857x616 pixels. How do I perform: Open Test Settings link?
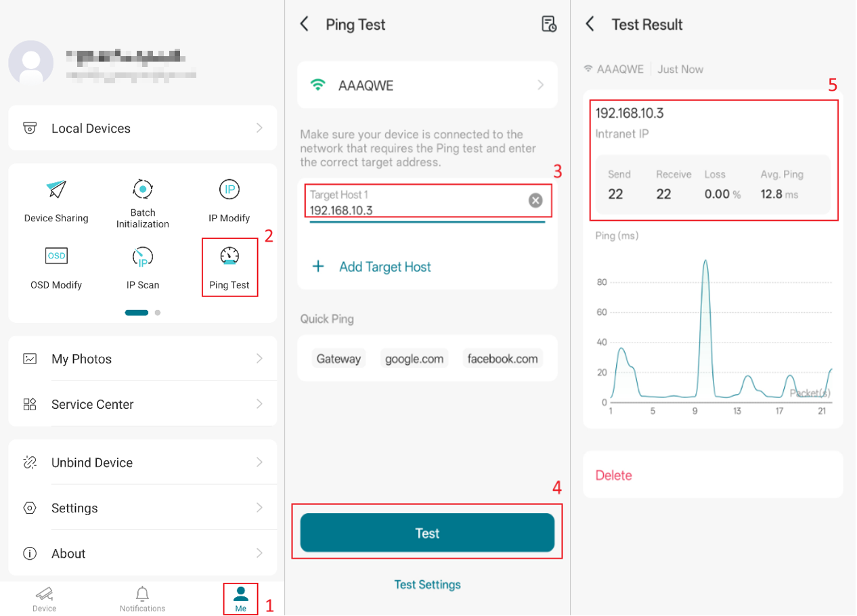tap(427, 584)
